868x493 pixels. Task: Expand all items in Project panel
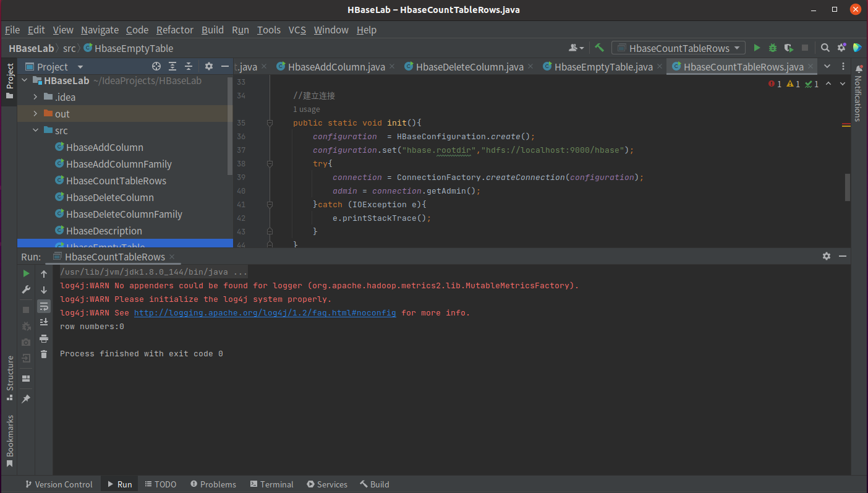pos(172,66)
